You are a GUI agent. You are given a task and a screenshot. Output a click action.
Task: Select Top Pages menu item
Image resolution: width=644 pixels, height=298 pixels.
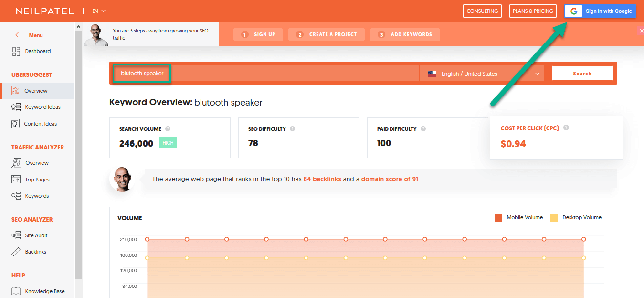37,180
